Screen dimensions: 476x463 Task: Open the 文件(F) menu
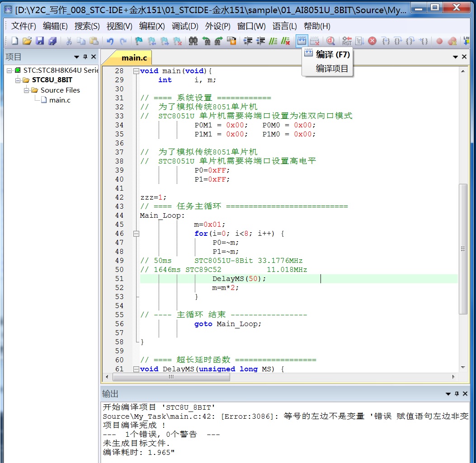click(x=24, y=26)
